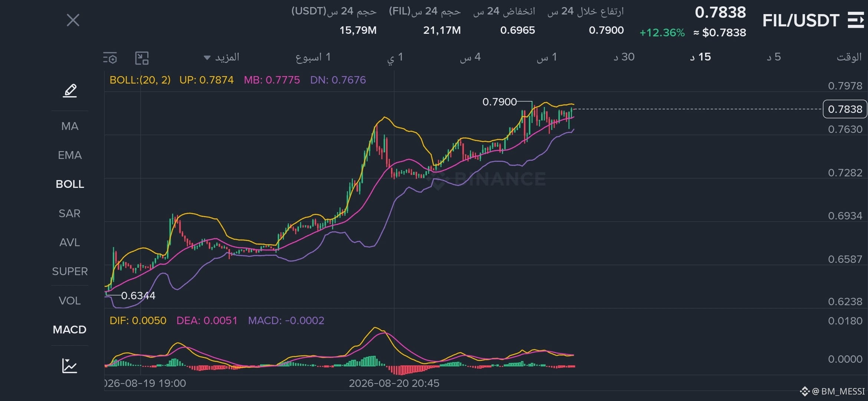Viewport: 868px width, 401px height.
Task: Open chart indicator settings icon
Action: (110, 58)
